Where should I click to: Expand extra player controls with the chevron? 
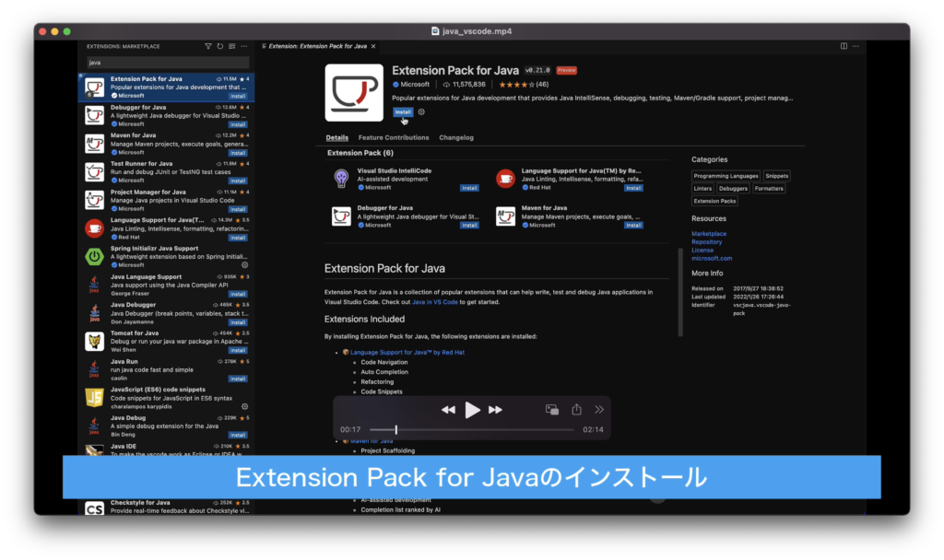pos(599,409)
